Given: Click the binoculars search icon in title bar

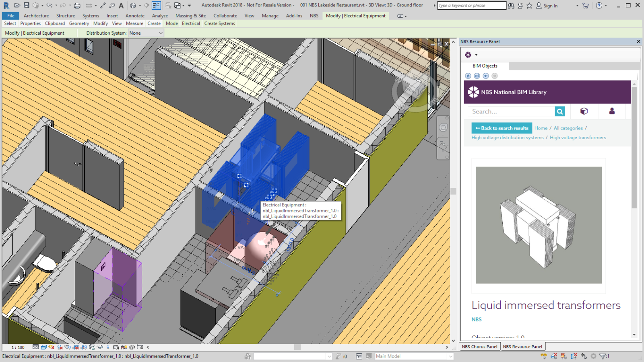Looking at the screenshot, I should point(511,6).
